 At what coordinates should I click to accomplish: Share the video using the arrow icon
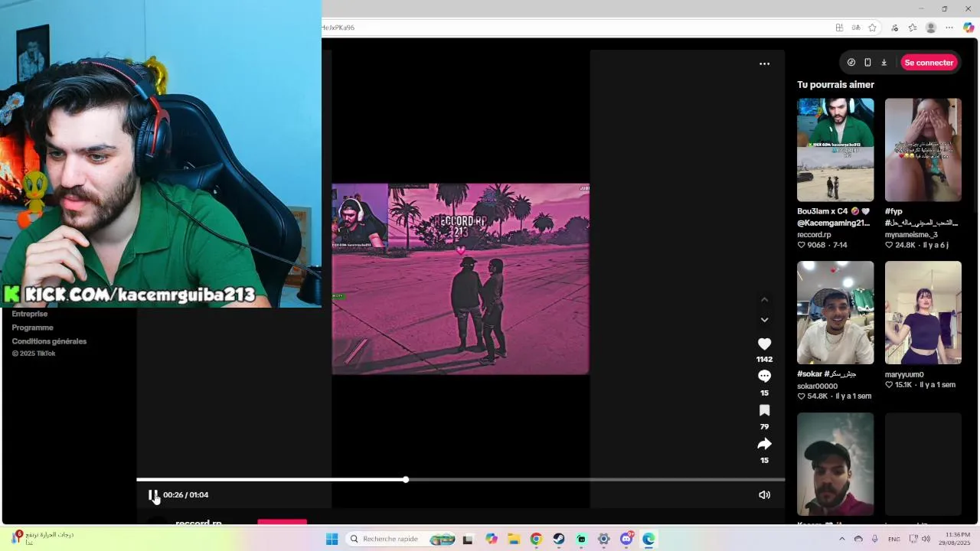click(764, 444)
